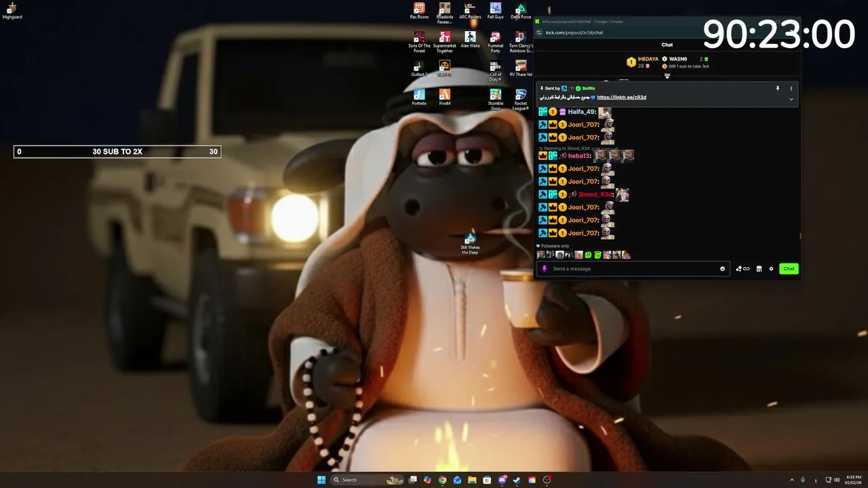The width and height of the screenshot is (868, 488).
Task: Open Steam from the taskbar
Action: click(517, 480)
